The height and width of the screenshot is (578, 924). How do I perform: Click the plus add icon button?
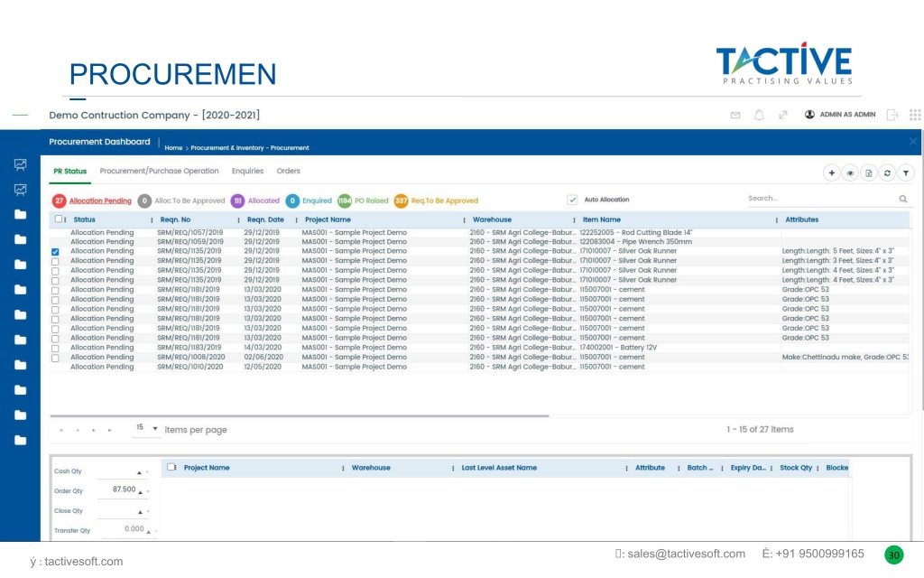point(831,172)
